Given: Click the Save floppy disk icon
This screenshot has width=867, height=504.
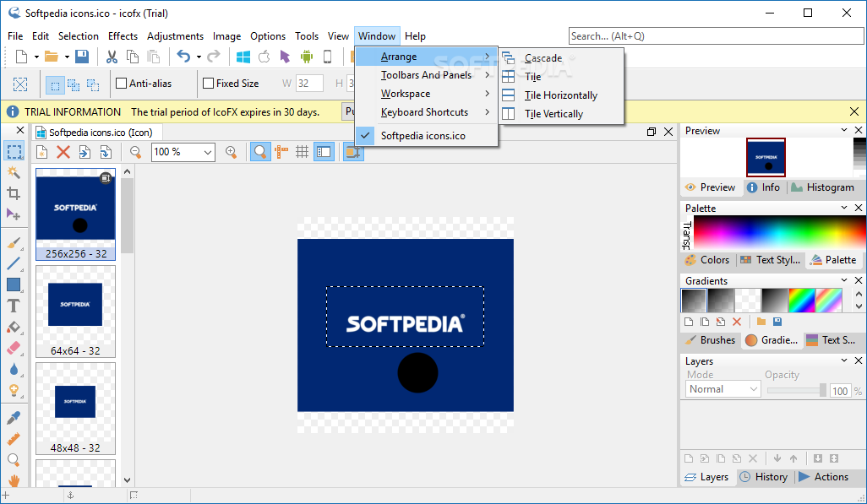Looking at the screenshot, I should pos(82,57).
